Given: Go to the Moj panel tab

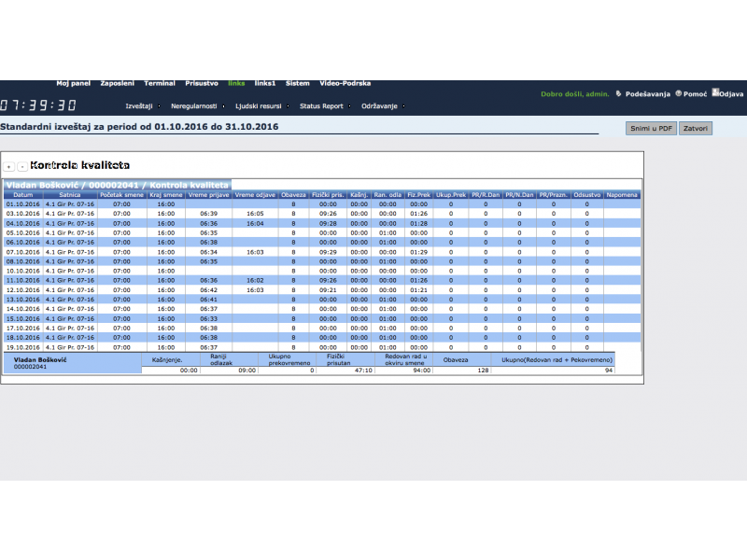Looking at the screenshot, I should click(x=73, y=83).
